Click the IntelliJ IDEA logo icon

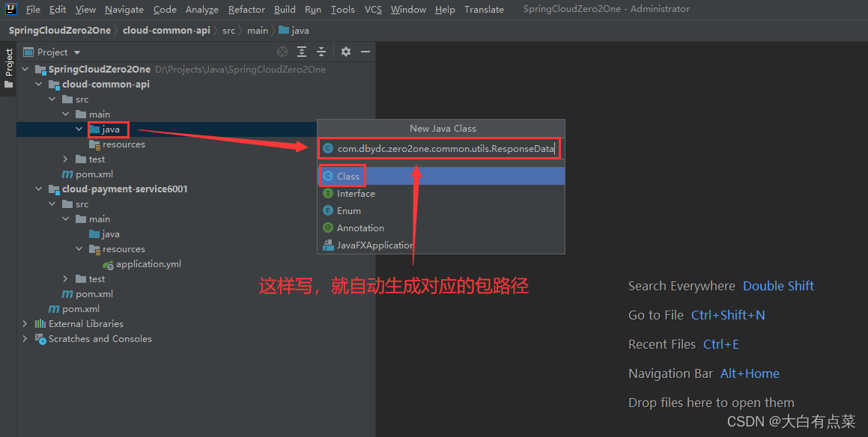coord(11,9)
